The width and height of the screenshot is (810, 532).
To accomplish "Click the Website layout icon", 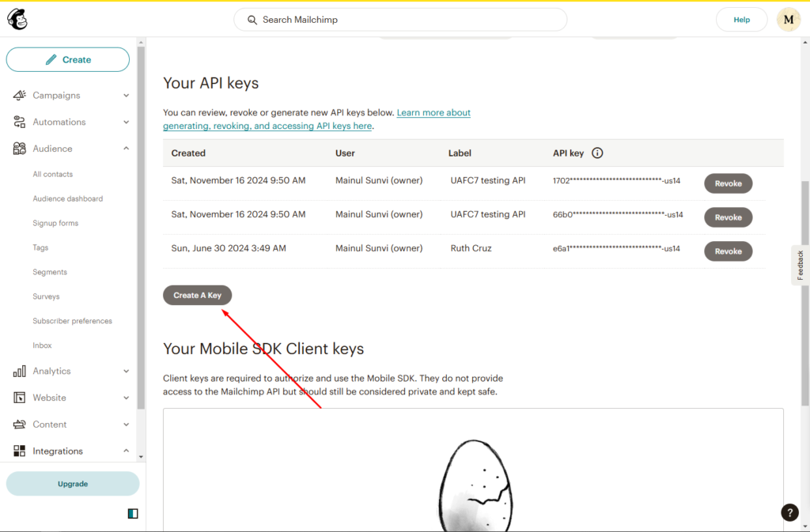I will (20, 398).
